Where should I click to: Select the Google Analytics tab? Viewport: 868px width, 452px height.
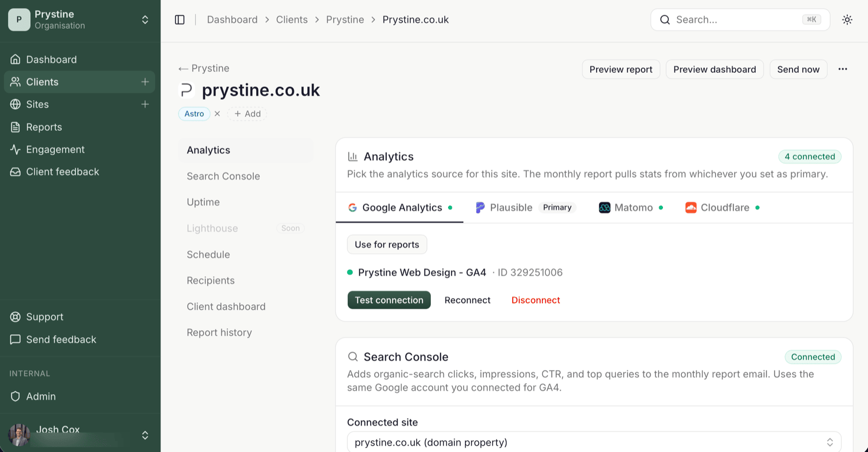(x=399, y=208)
